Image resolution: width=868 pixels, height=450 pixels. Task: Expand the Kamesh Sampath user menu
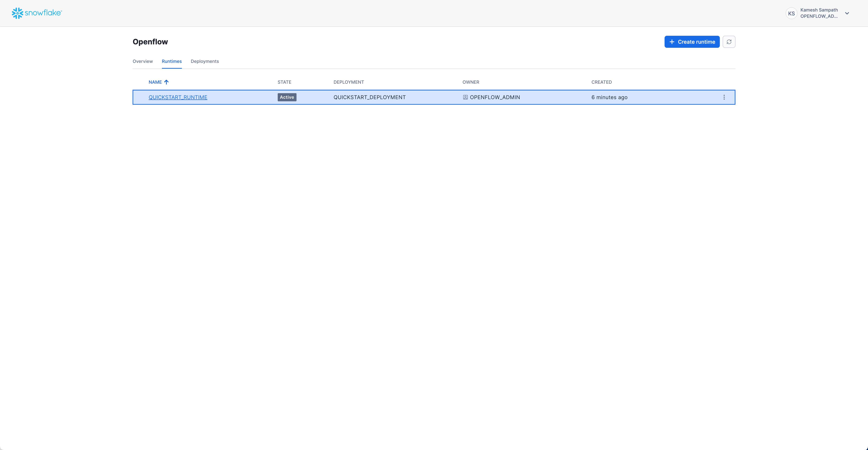point(819,13)
